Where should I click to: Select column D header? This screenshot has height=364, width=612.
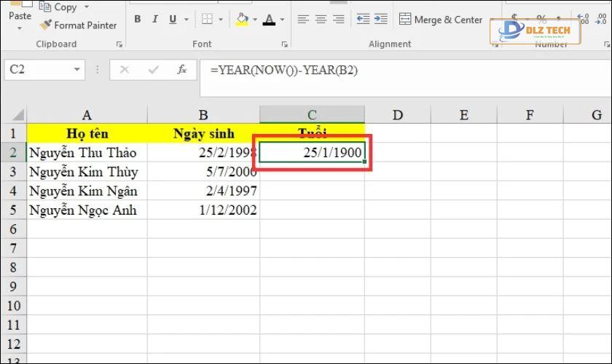click(398, 115)
